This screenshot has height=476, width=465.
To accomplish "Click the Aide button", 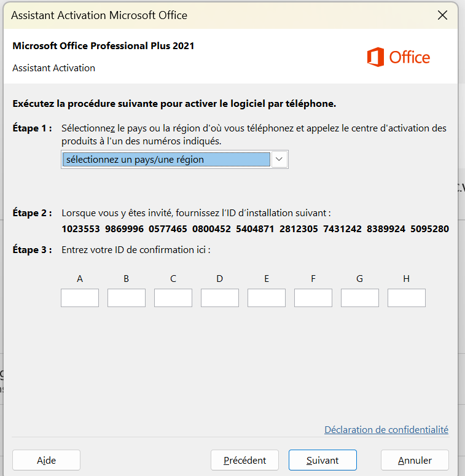I will click(x=46, y=460).
